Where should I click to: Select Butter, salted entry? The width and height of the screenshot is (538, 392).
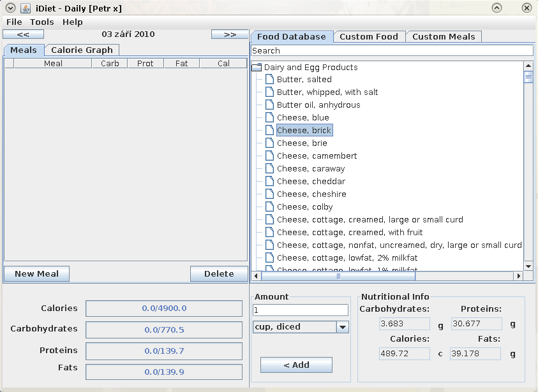(304, 79)
